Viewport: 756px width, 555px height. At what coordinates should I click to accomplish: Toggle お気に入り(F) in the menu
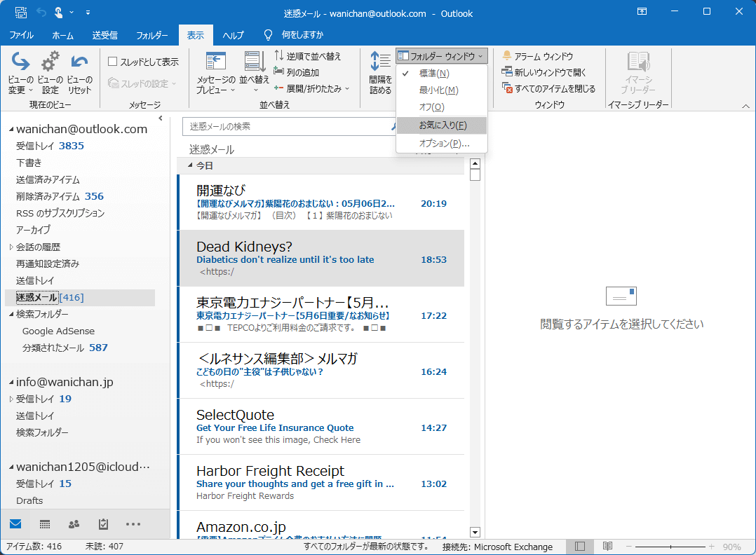(x=441, y=125)
